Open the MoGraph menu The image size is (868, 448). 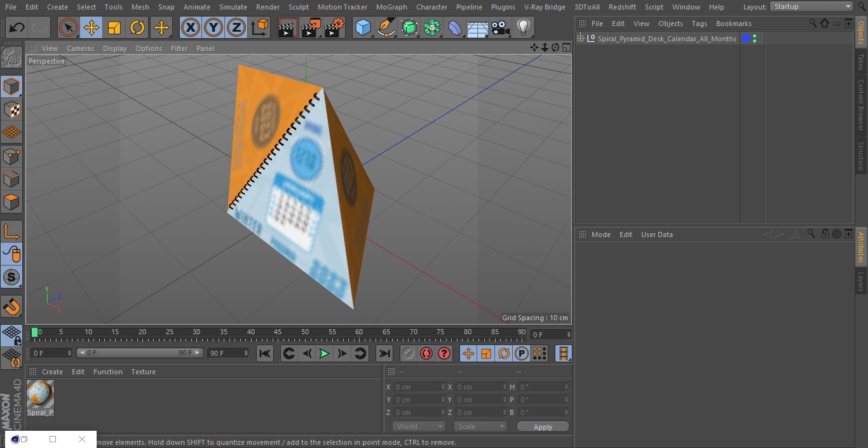click(x=391, y=7)
